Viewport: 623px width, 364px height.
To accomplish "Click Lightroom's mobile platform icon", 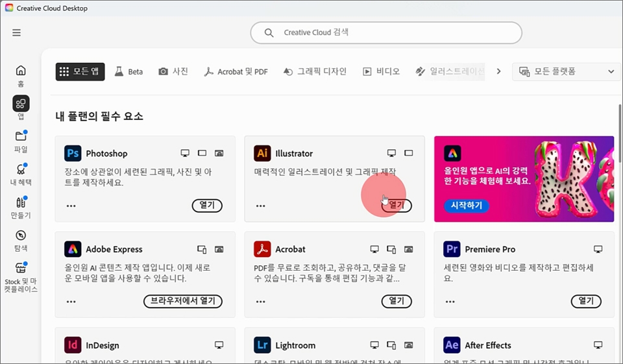I will tap(391, 345).
